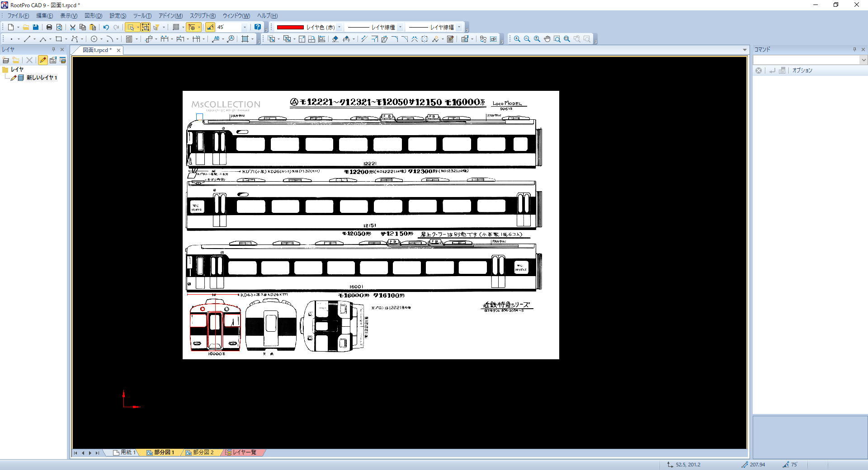Switch to the 用紙 1 tab

click(x=125, y=452)
